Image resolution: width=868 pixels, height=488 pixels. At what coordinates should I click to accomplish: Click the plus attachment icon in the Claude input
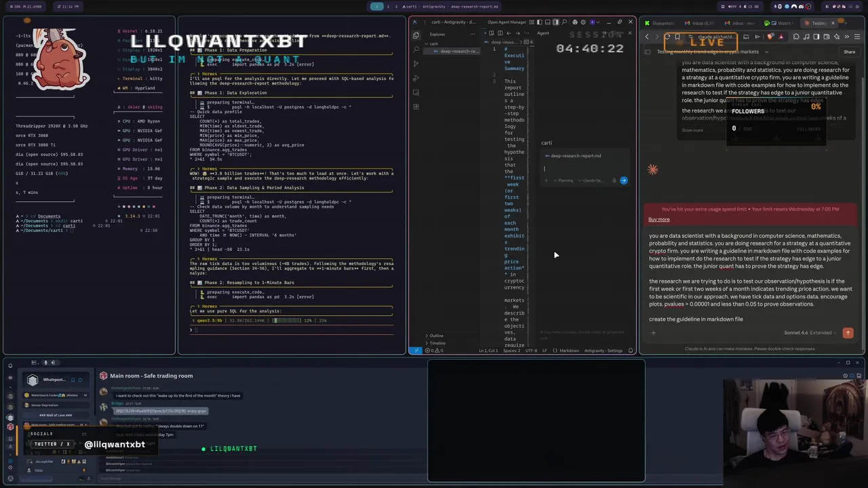(x=653, y=333)
